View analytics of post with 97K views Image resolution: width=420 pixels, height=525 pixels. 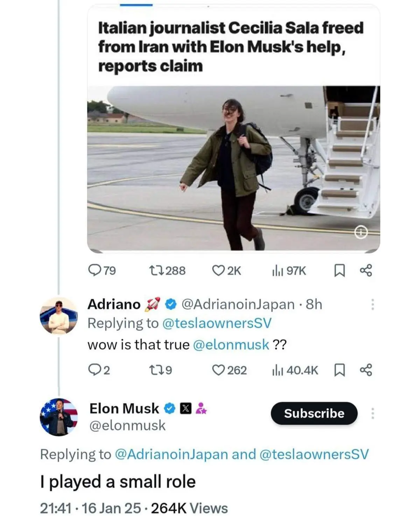click(x=278, y=270)
